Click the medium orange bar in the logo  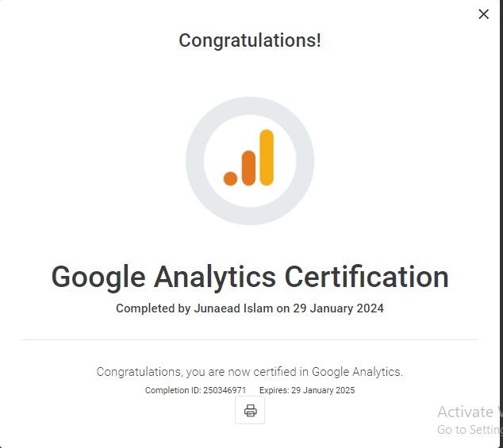tap(248, 168)
